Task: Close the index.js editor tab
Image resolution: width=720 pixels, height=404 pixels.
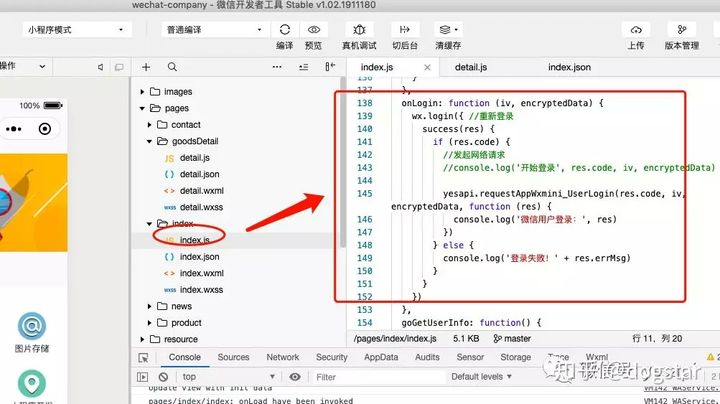Action: (x=427, y=67)
